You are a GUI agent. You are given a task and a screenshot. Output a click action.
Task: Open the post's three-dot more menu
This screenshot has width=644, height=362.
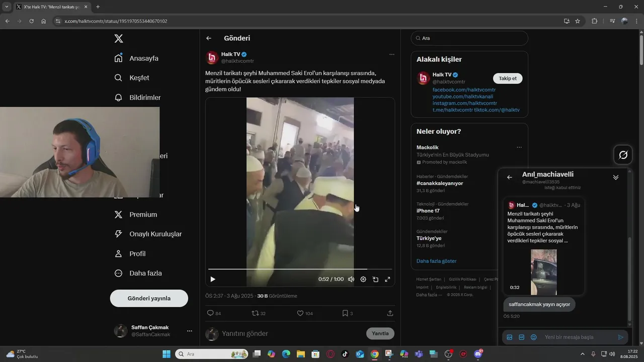pyautogui.click(x=391, y=54)
